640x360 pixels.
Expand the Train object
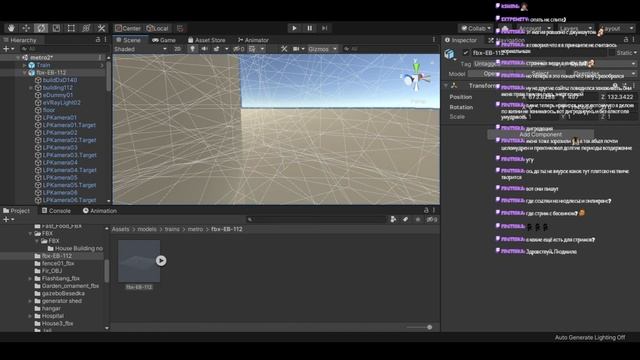coord(24,65)
